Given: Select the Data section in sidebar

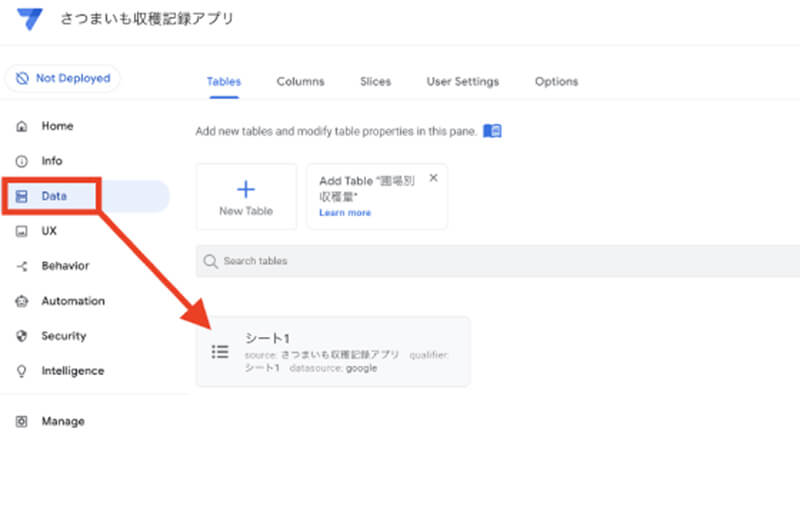Looking at the screenshot, I should coord(54,196).
